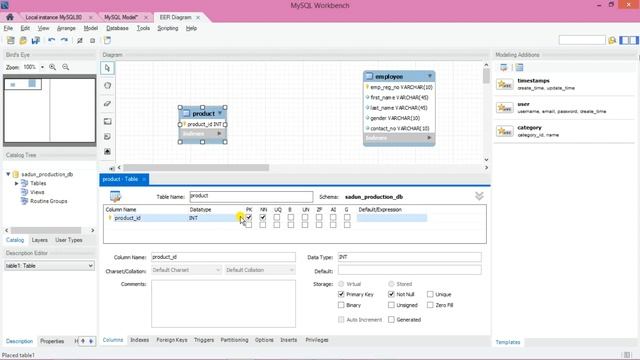
Task: Open the Scripting menu
Action: [168, 28]
